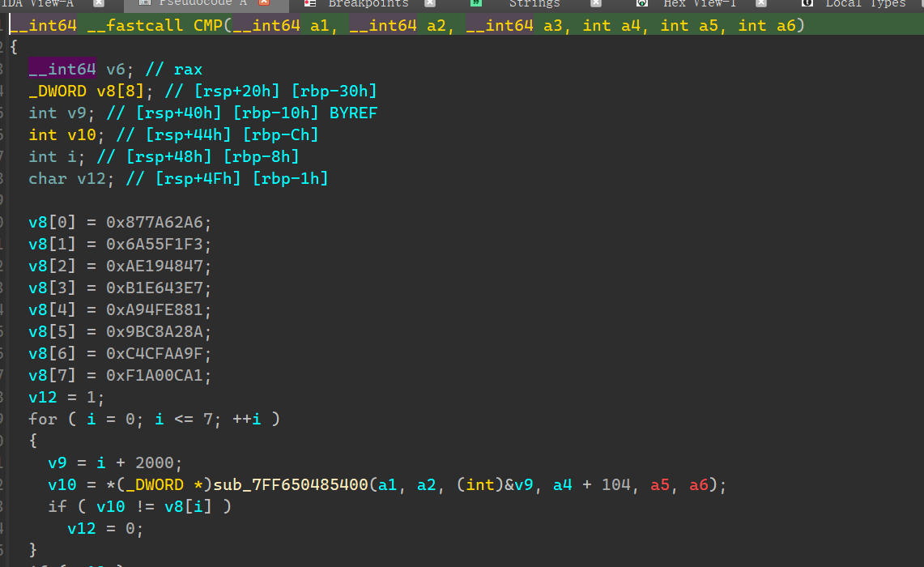Click the return type __int64 in the signature
This screenshot has width=924, height=567.
(x=42, y=26)
